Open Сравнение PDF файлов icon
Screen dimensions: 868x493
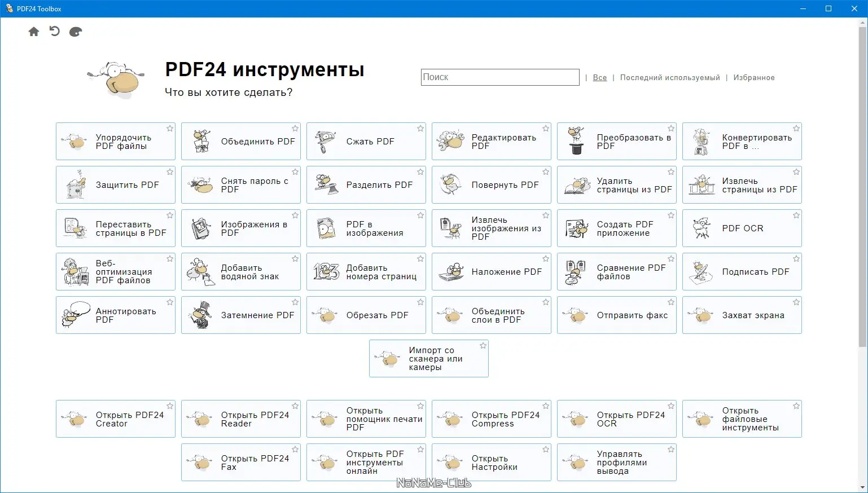tap(576, 272)
